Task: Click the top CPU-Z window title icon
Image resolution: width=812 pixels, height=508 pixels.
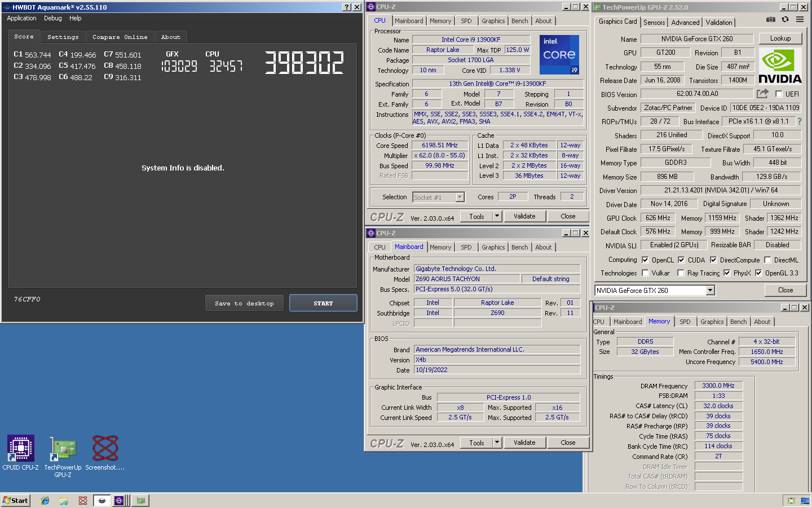Action: 371,7
